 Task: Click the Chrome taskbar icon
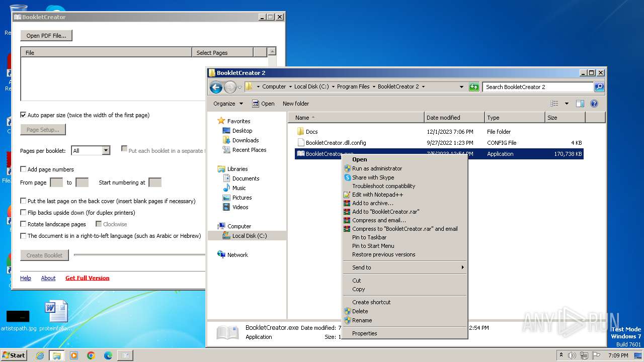pos(91,355)
